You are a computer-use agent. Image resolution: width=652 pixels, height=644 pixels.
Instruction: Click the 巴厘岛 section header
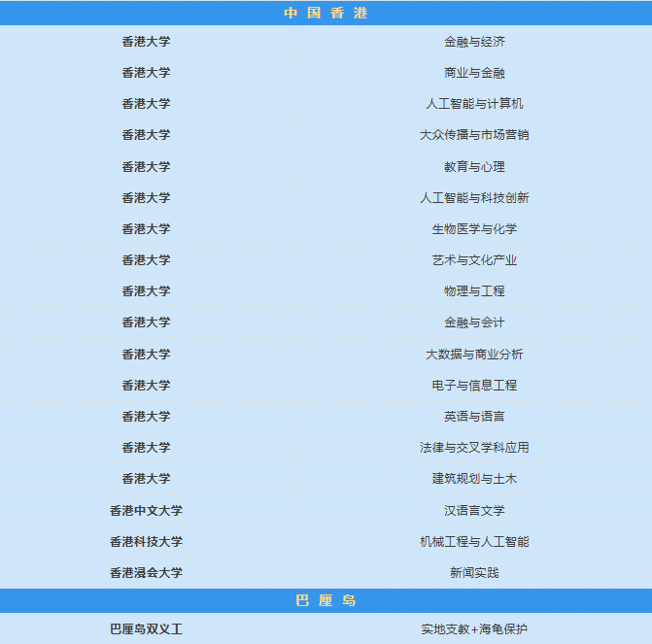(326, 600)
